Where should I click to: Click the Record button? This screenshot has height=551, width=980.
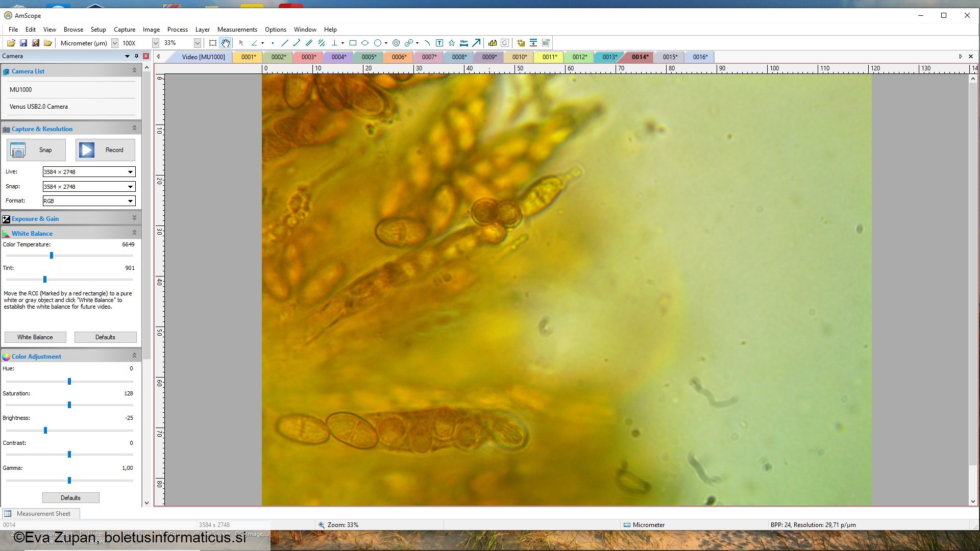106,150
